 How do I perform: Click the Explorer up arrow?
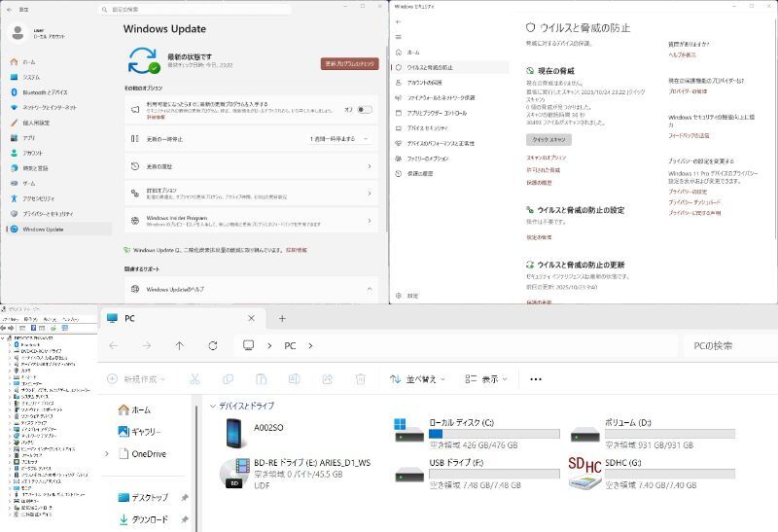tap(180, 346)
